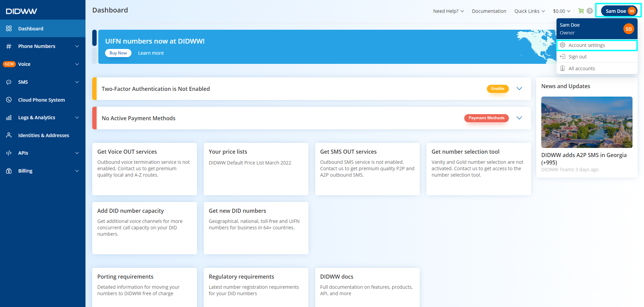Select Sign out from user menu

(597, 57)
